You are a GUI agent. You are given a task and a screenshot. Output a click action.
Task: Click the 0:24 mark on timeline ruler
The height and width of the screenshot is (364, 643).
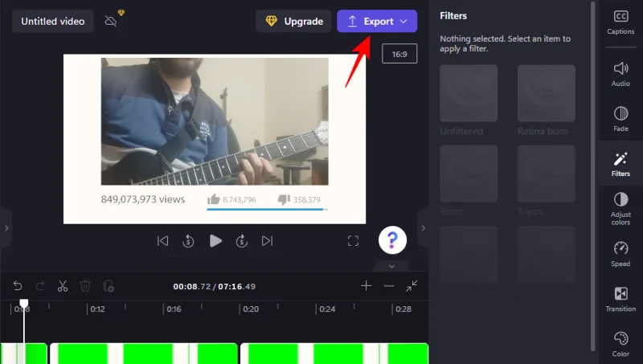tap(327, 309)
